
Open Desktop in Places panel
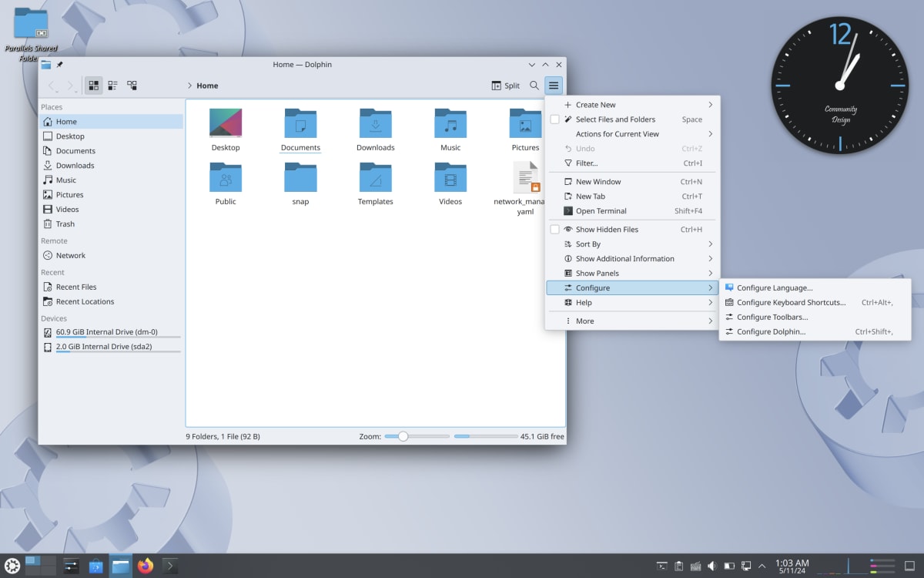pos(111,136)
